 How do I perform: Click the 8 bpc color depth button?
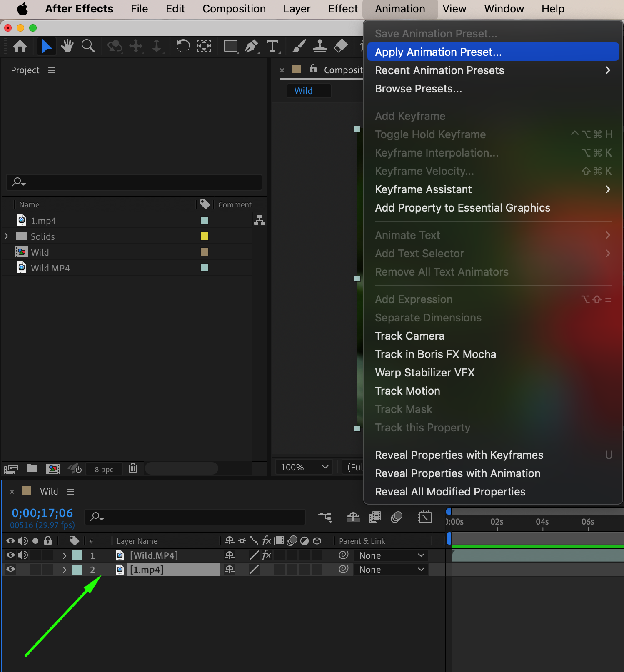pos(104,469)
